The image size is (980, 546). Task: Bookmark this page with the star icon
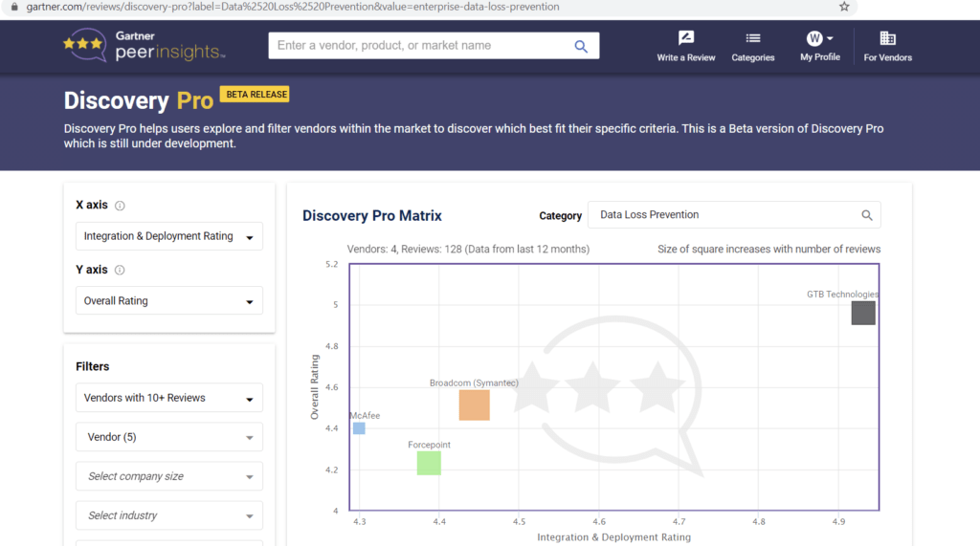point(844,7)
